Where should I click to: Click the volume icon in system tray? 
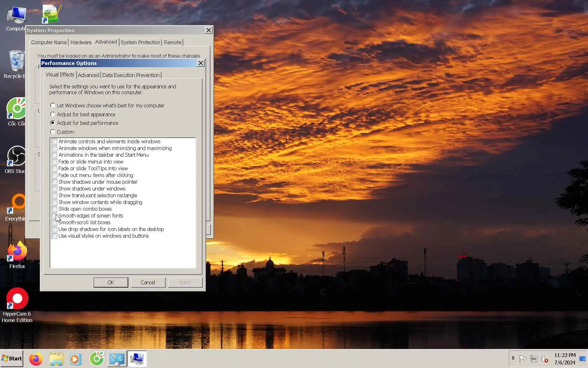544,359
